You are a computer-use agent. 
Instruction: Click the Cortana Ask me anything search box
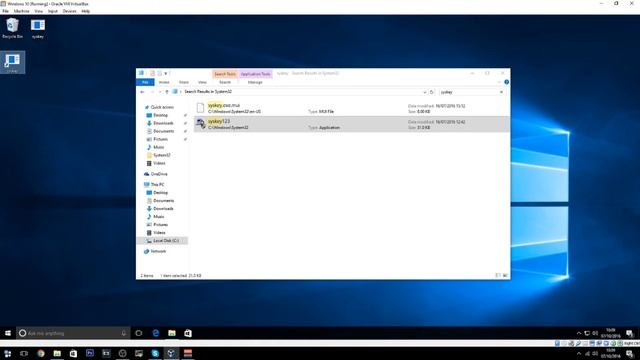pos(73,333)
